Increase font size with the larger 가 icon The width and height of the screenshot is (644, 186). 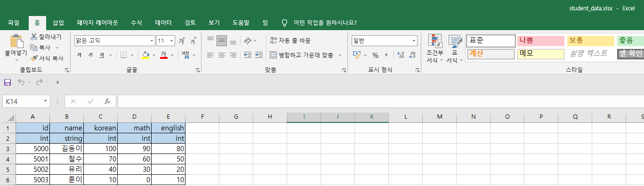tap(182, 41)
